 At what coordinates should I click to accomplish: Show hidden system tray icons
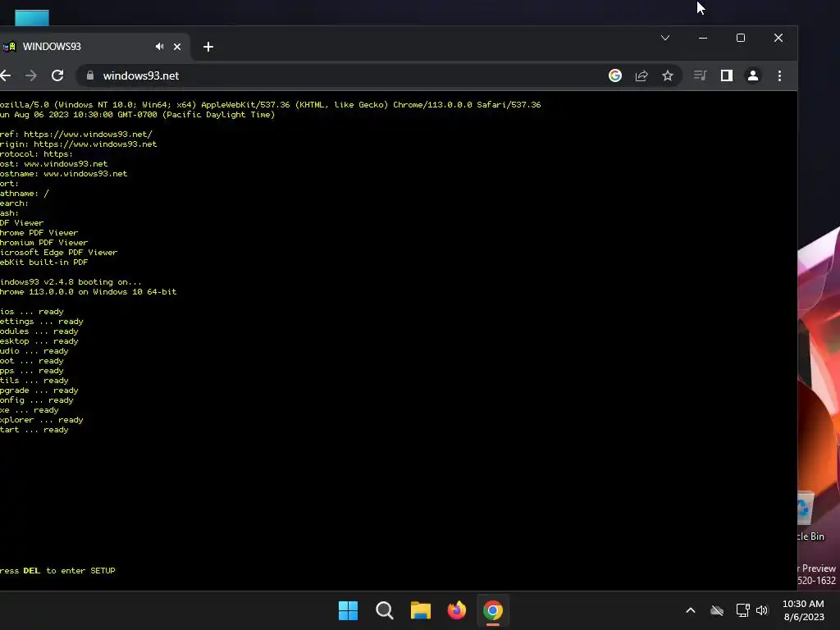coord(691,610)
